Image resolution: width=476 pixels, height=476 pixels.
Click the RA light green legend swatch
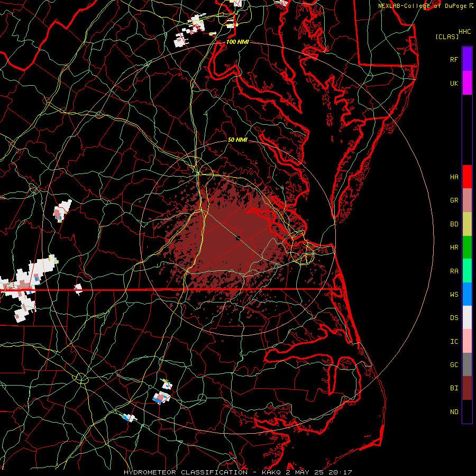[467, 271]
